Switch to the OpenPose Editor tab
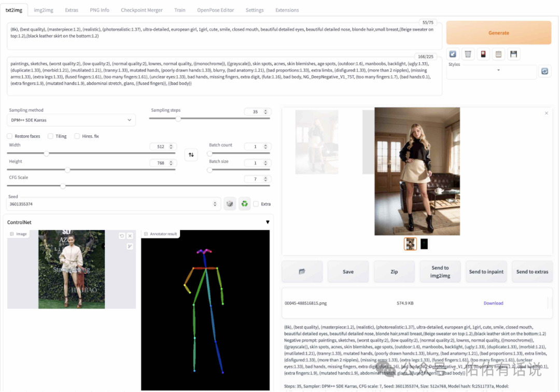Image resolution: width=560 pixels, height=392 pixels. pyautogui.click(x=215, y=10)
